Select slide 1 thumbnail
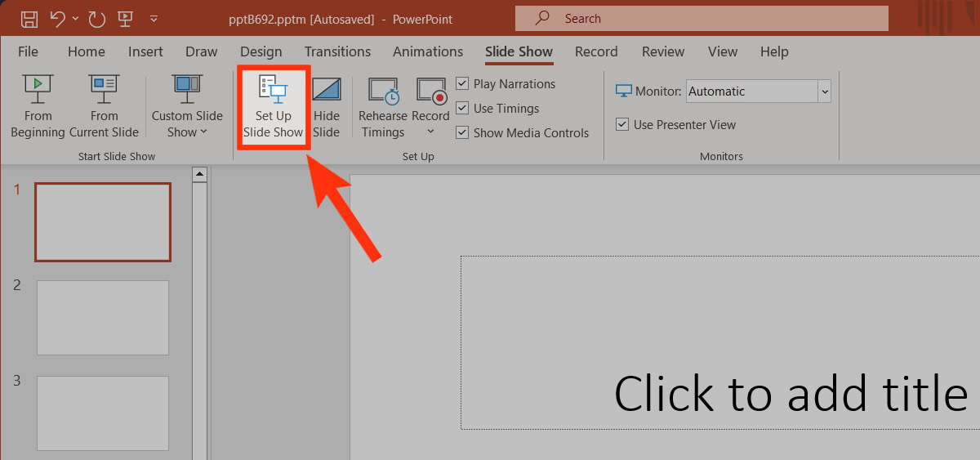 [x=103, y=221]
